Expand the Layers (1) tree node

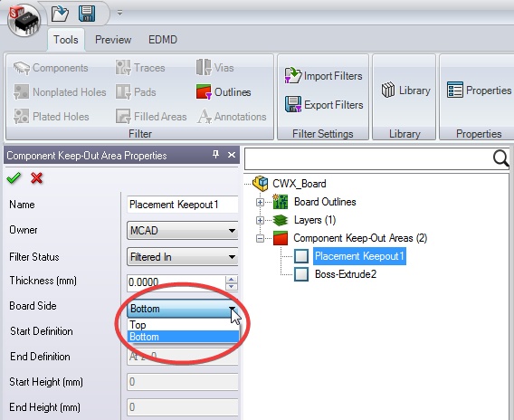(260, 220)
